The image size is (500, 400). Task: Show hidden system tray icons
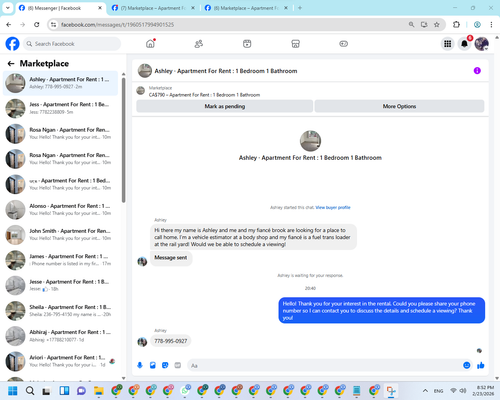tap(425, 391)
